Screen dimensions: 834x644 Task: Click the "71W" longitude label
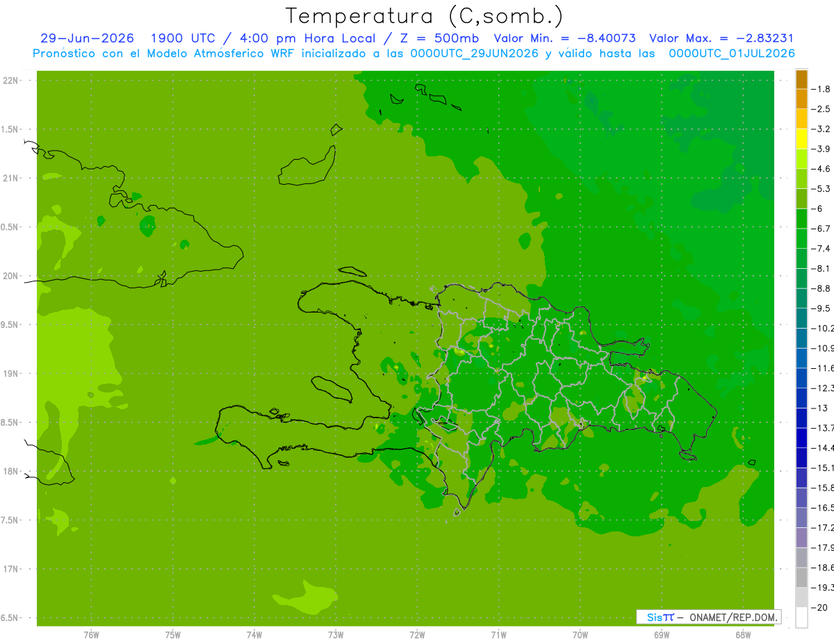pos(498,634)
